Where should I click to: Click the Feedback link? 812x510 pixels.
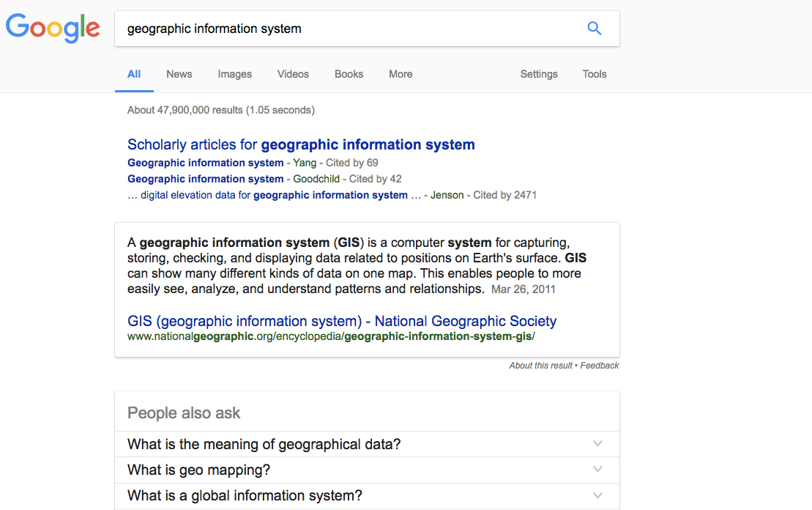599,366
